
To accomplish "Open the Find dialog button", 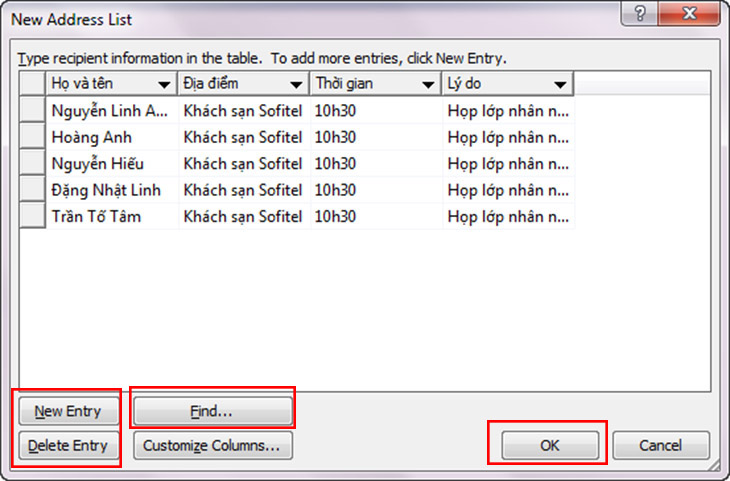I will (212, 410).
